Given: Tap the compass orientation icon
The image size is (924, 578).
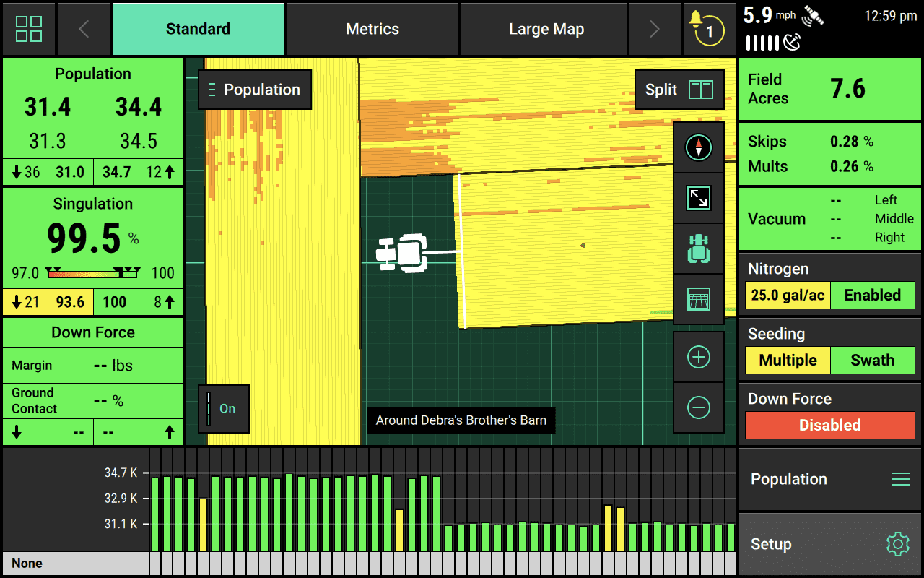Looking at the screenshot, I should pos(698,147).
